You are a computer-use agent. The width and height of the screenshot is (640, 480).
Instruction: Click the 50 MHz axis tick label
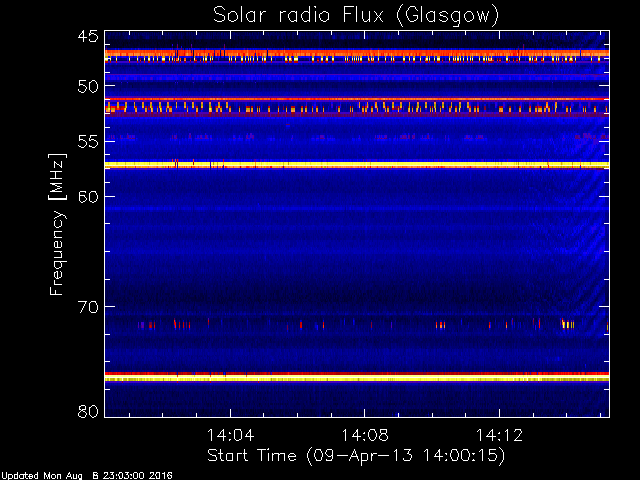pos(88,86)
